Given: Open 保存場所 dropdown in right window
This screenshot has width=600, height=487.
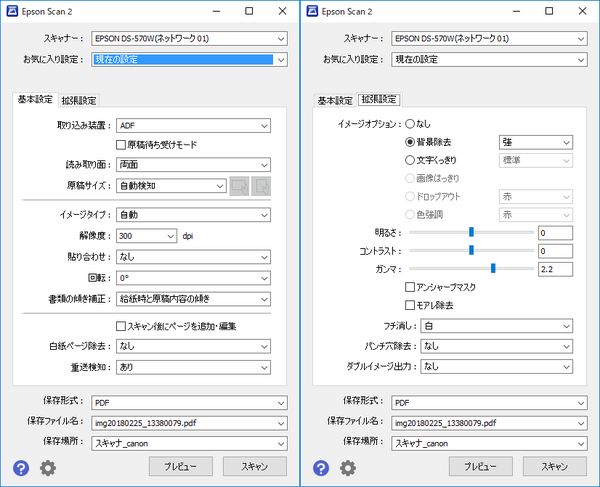Looking at the screenshot, I should tap(489, 443).
